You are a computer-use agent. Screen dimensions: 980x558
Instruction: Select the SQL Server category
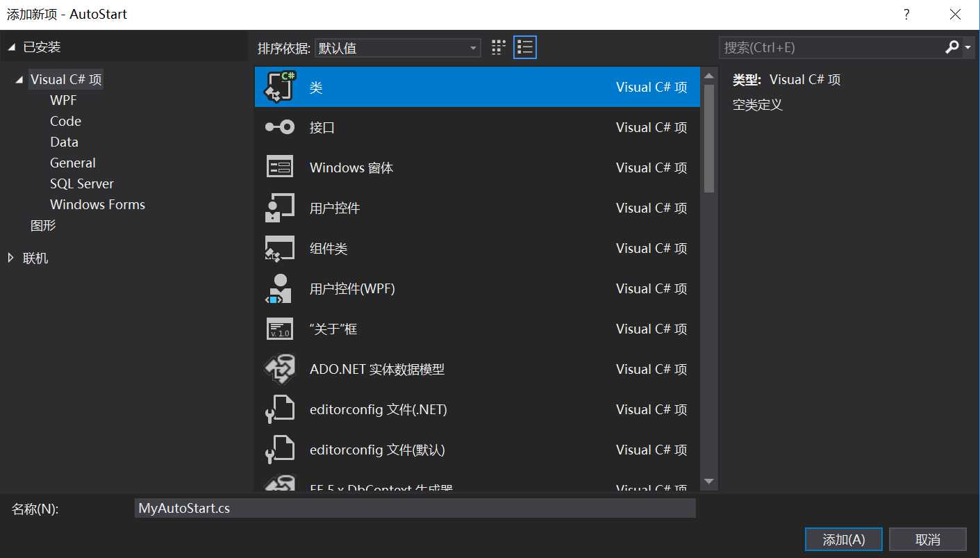(82, 183)
